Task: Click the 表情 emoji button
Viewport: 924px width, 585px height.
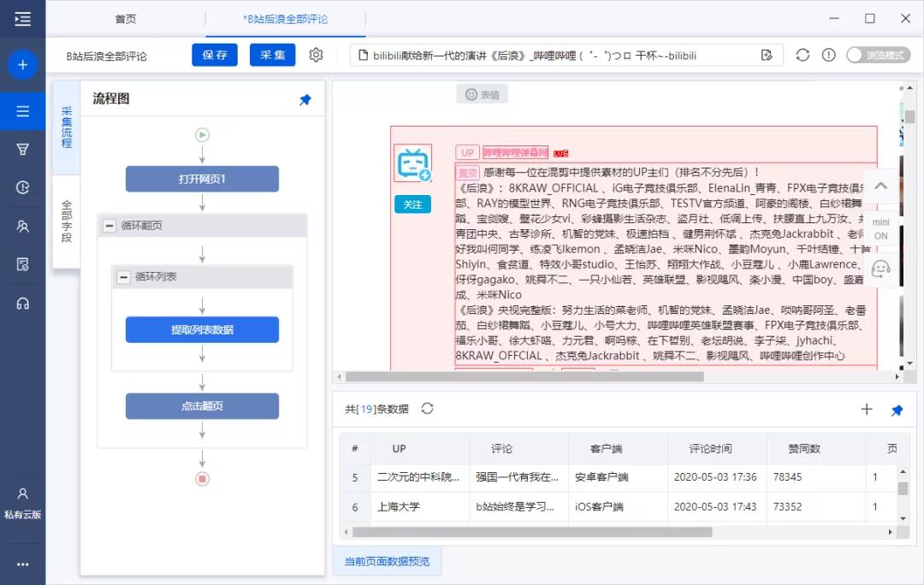Action: [482, 94]
